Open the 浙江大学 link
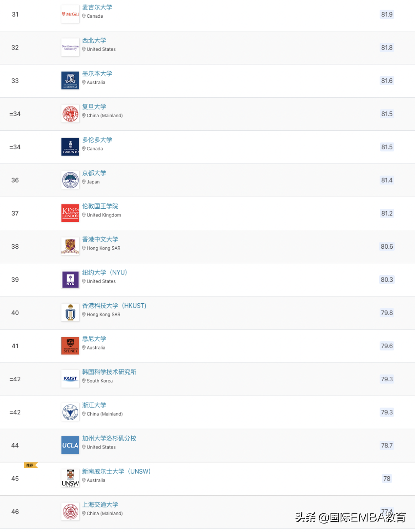 tap(94, 405)
